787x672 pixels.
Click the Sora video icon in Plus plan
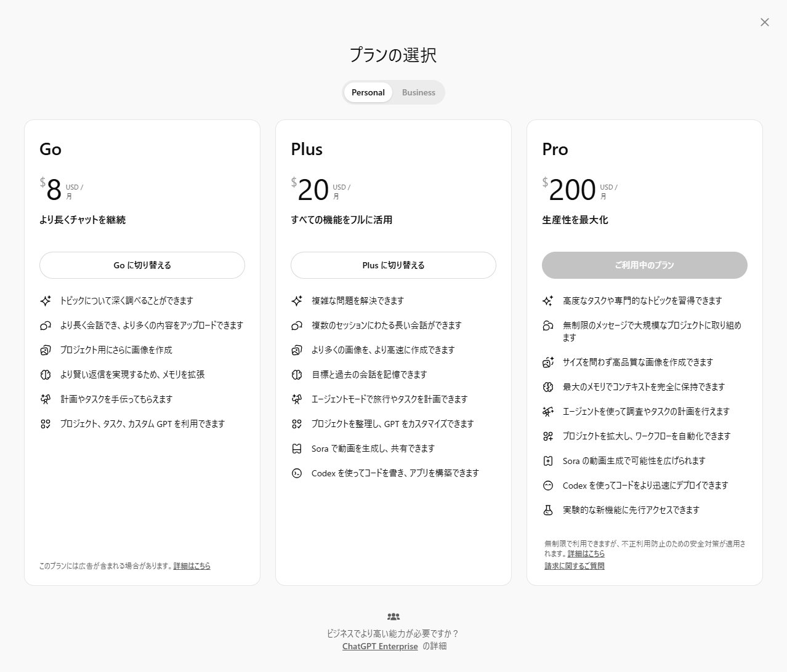click(296, 448)
